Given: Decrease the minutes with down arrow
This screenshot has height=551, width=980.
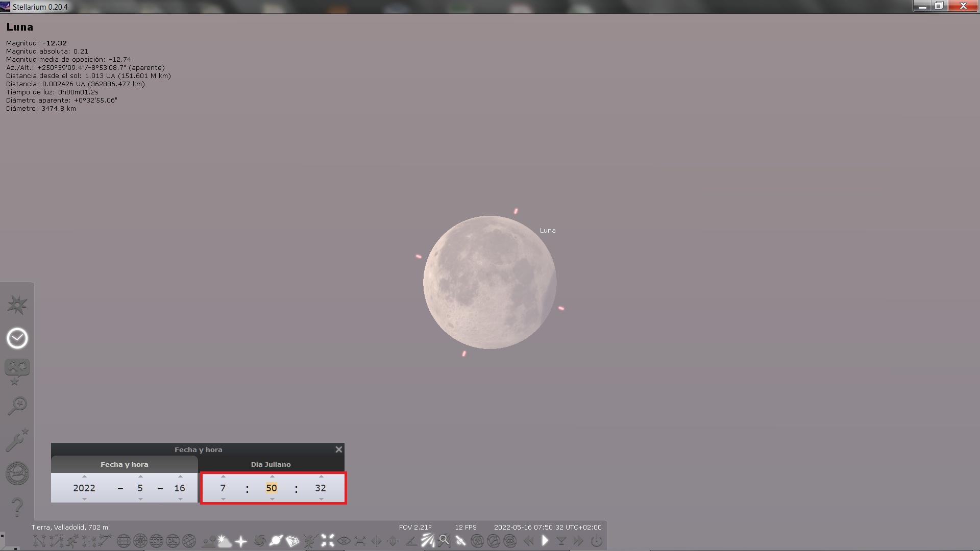Looking at the screenshot, I should click(x=272, y=499).
